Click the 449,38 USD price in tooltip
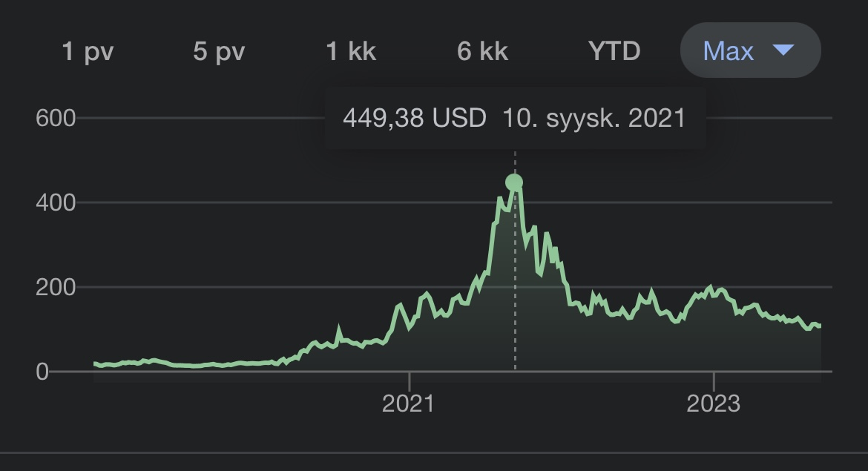 [x=414, y=118]
